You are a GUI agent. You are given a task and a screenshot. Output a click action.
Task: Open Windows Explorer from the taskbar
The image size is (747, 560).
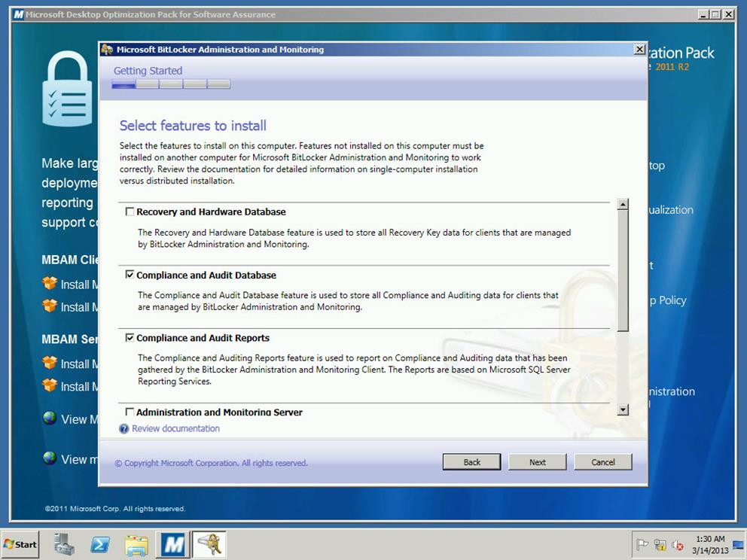(136, 544)
